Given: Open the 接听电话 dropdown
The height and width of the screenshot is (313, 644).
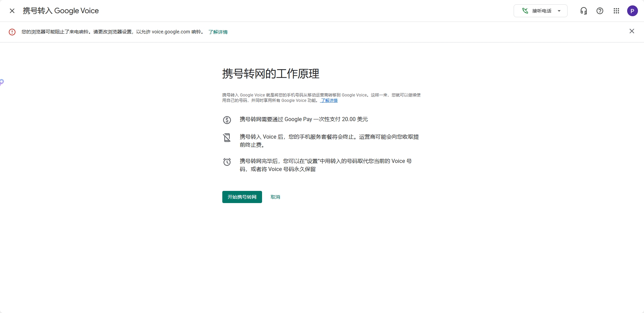Looking at the screenshot, I should point(540,11).
